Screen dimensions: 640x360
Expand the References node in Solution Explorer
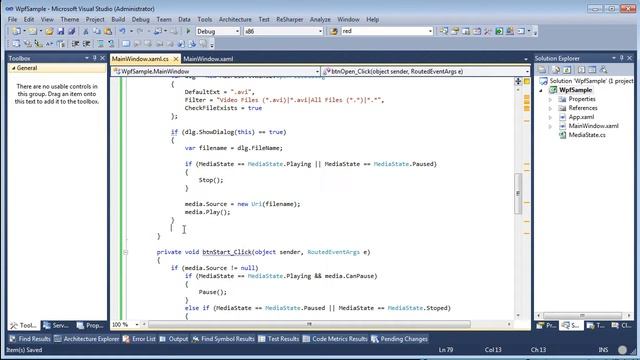[x=550, y=108]
